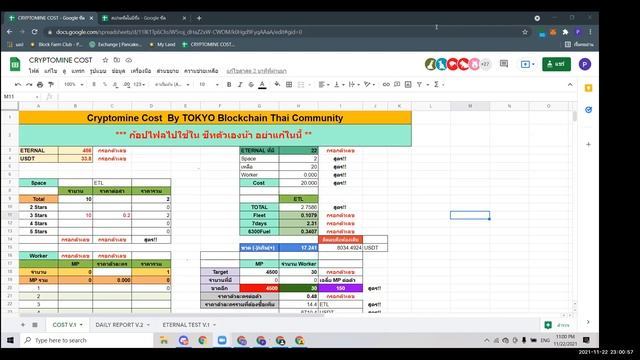Image resolution: width=640 pixels, height=360 pixels.
Task: Toggle Strikethrough formatting
Action: pos(251,84)
